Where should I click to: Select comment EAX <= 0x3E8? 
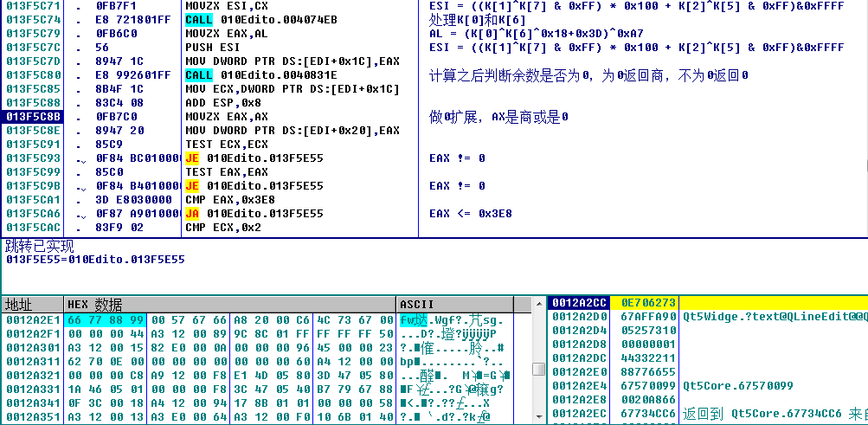click(471, 214)
